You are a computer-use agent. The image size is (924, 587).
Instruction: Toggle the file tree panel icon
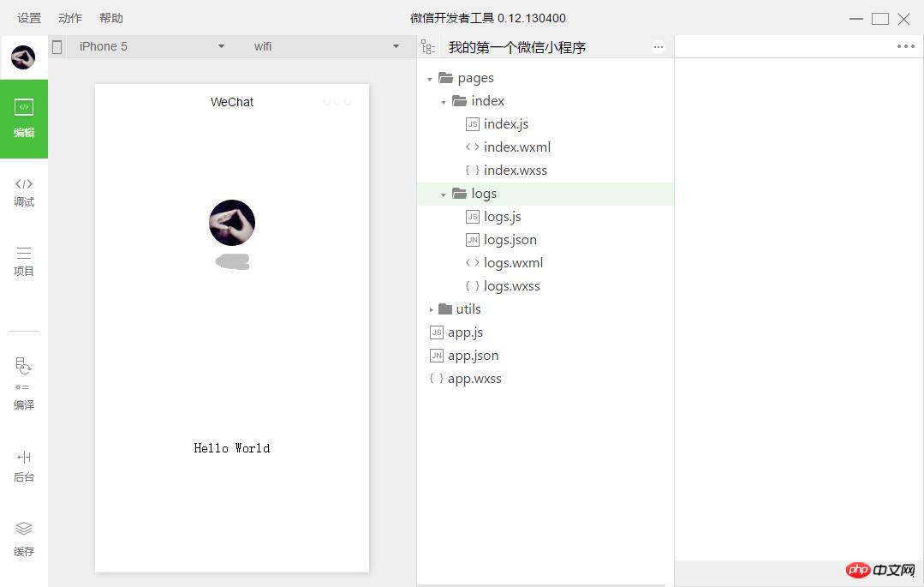click(428, 47)
